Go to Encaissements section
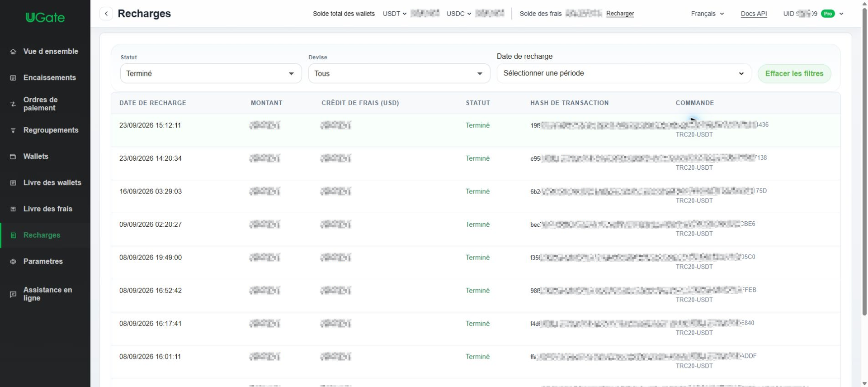This screenshot has height=387, width=868. [45, 78]
